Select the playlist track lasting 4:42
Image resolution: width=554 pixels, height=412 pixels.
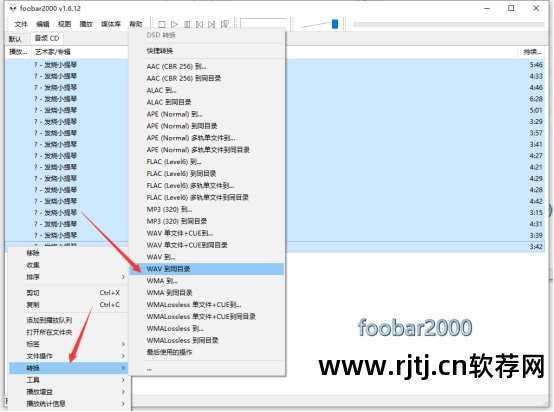tap(275, 201)
